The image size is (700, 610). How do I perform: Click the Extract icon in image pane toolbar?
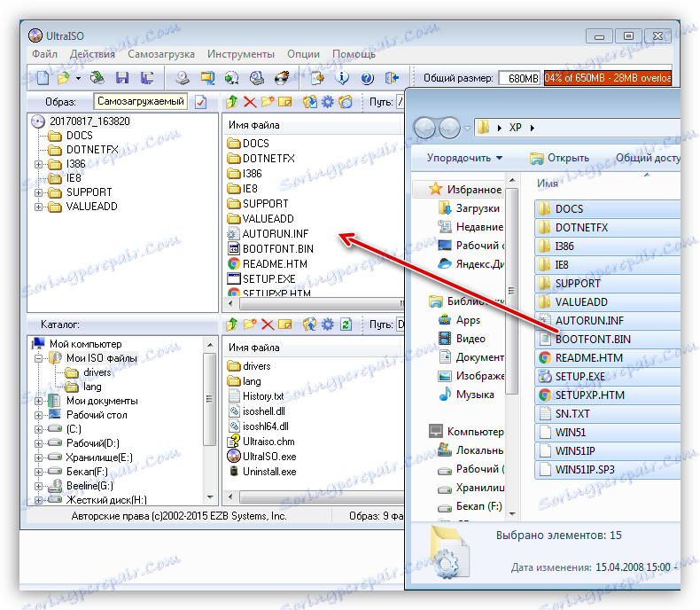tap(310, 102)
